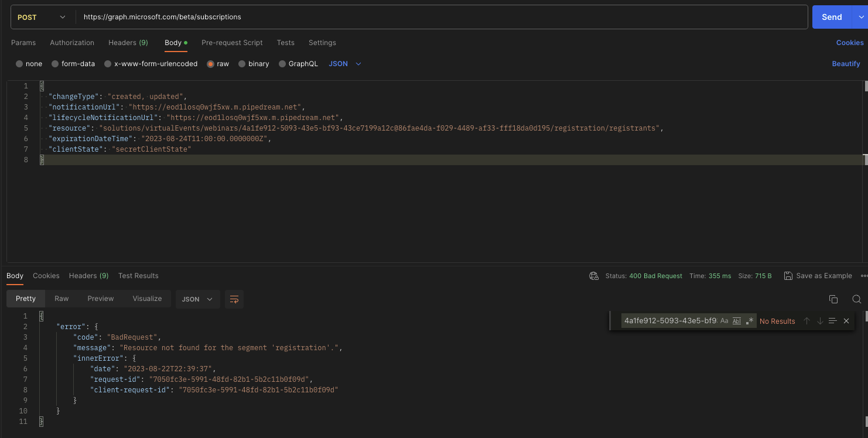Open the Authorization tab
The image size is (868, 438).
72,43
